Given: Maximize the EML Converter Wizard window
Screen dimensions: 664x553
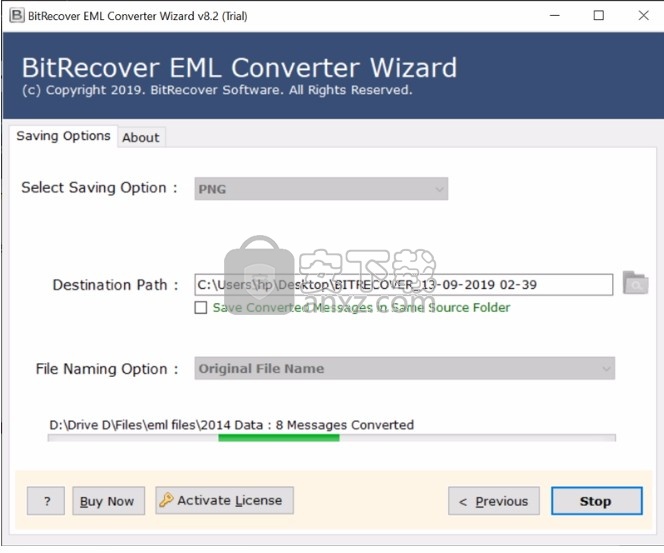Looking at the screenshot, I should [x=599, y=16].
